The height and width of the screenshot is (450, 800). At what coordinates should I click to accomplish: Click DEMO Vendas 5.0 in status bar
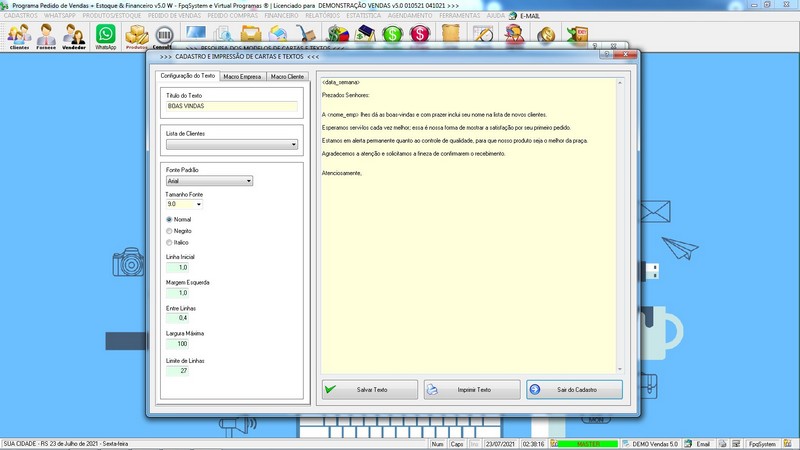655,444
